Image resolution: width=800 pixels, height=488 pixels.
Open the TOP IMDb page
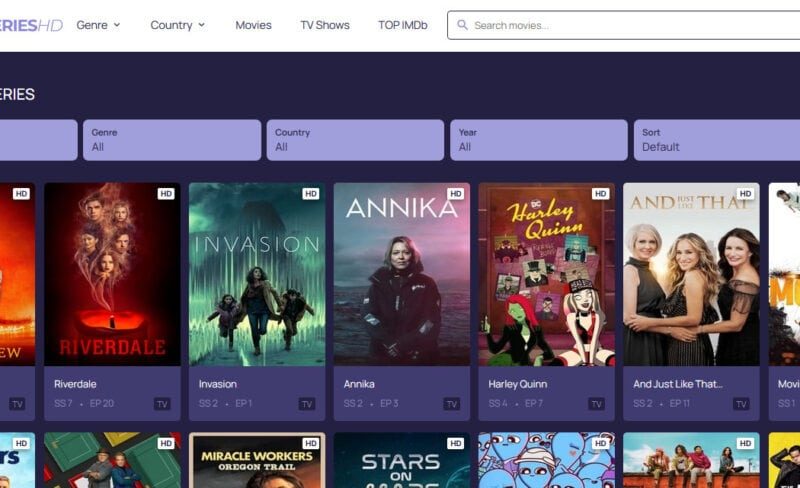pos(403,25)
